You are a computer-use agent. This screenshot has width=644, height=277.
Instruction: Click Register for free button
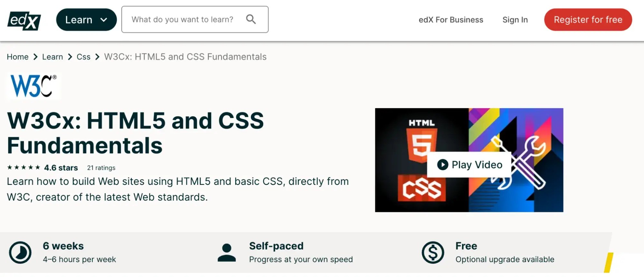[588, 20]
